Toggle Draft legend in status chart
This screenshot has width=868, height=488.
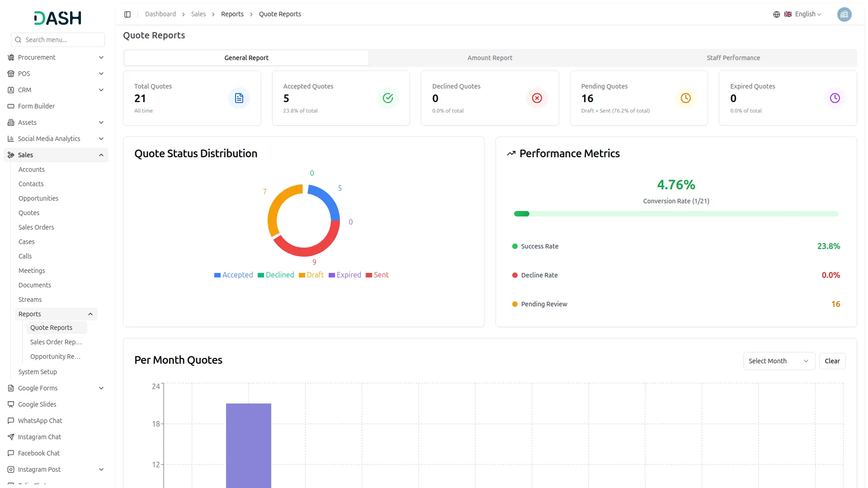coord(311,275)
